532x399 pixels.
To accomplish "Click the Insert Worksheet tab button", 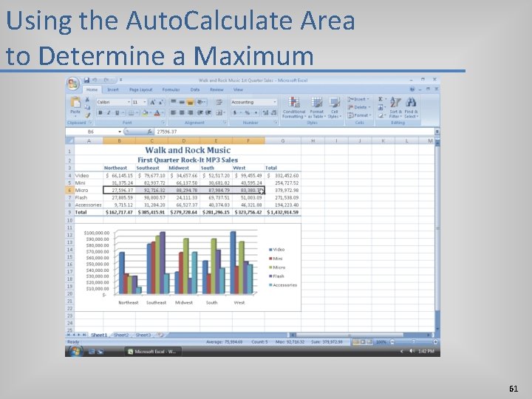I will 160,335.
